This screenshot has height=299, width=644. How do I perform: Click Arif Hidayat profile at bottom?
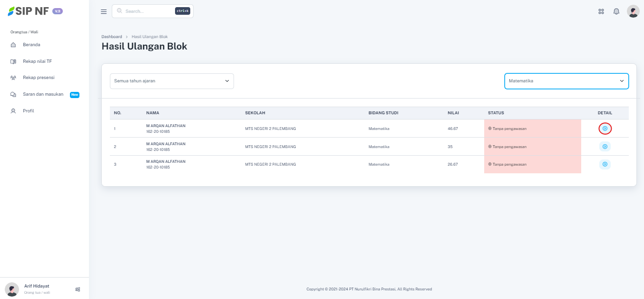point(36,289)
